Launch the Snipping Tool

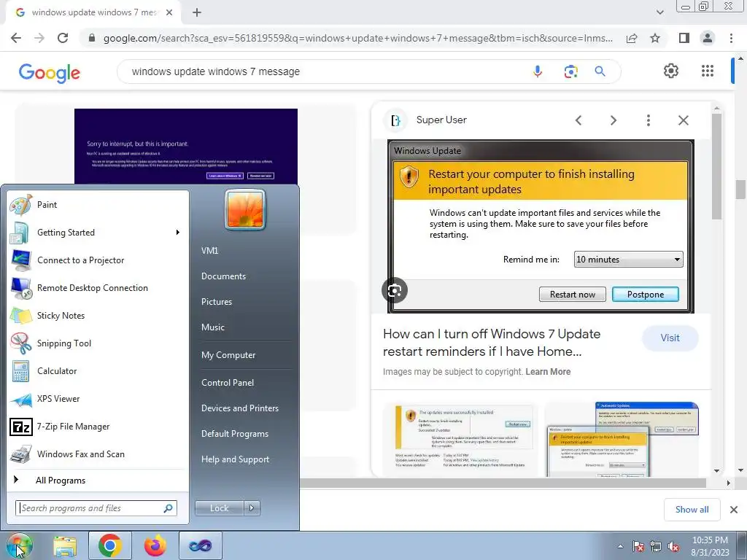click(x=97, y=343)
